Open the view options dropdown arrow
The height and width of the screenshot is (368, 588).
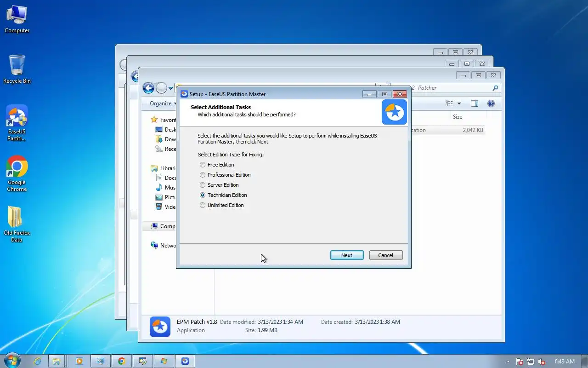pyautogui.click(x=459, y=103)
